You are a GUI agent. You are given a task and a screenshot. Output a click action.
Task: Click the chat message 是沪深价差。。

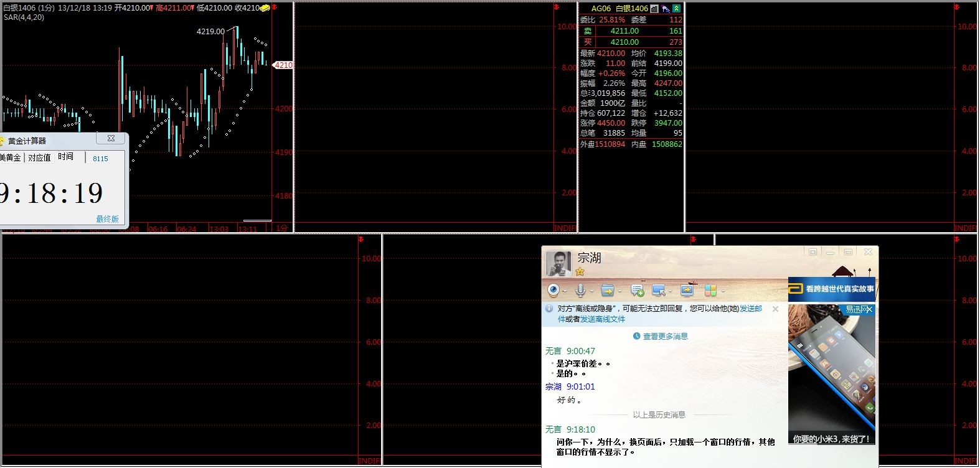coord(583,363)
